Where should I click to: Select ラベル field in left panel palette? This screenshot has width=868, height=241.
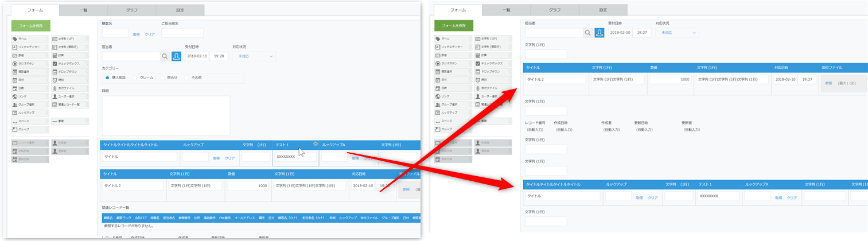click(30, 39)
